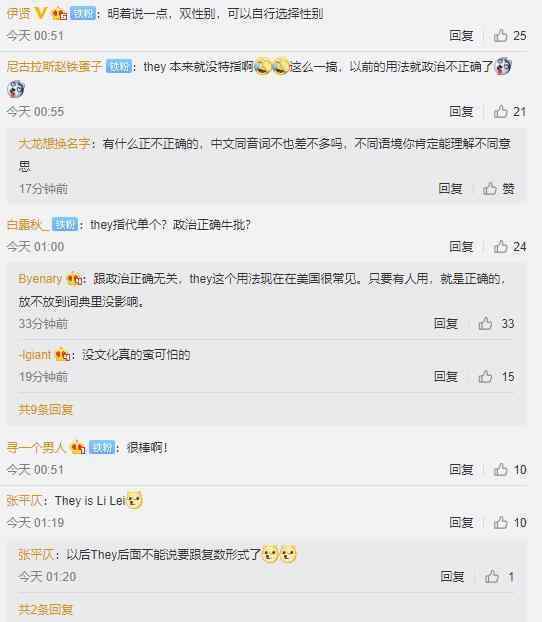
Task: Reply to Byenary's comment
Action: pos(446,323)
